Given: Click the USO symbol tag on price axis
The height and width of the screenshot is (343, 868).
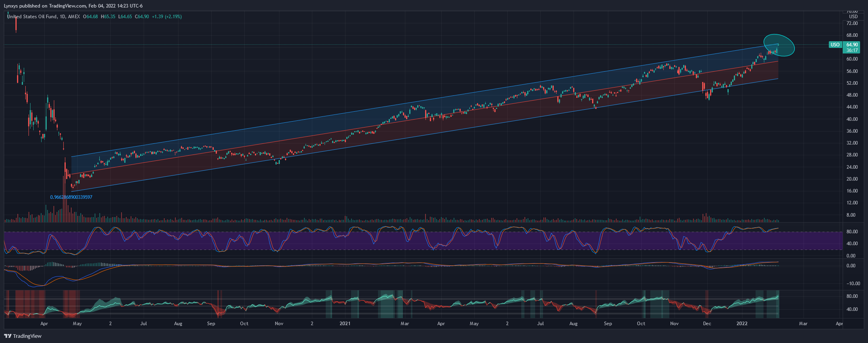Looking at the screenshot, I should tap(835, 45).
